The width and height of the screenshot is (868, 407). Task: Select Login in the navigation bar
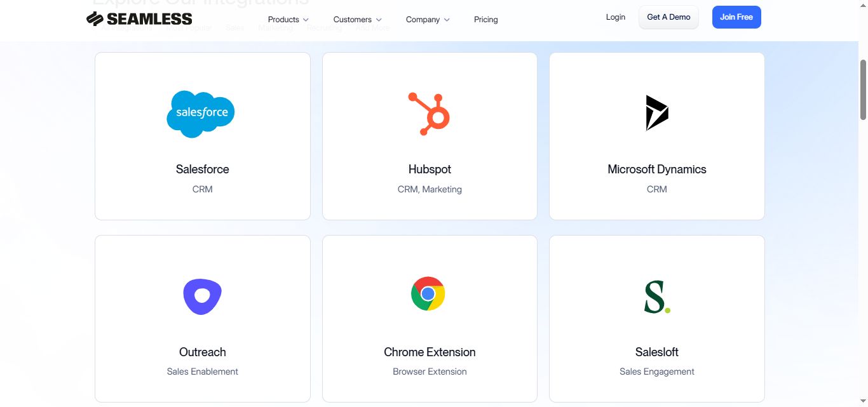[614, 17]
